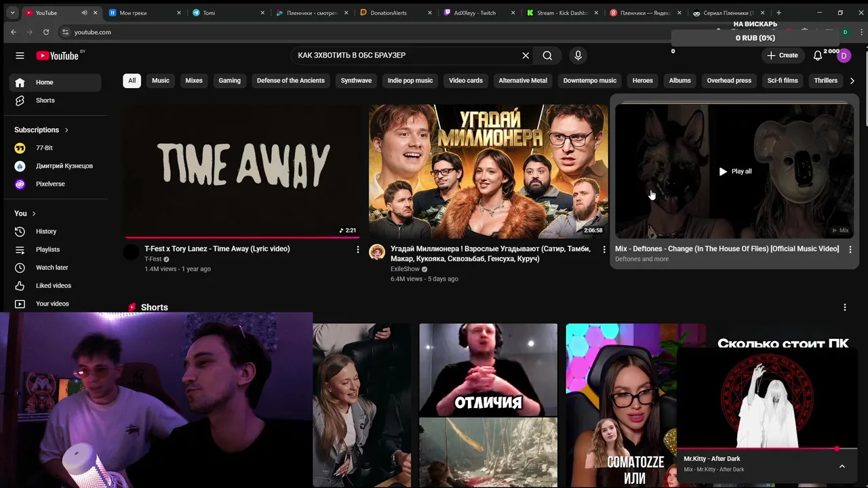Open Liked videos in sidebar

click(54, 285)
